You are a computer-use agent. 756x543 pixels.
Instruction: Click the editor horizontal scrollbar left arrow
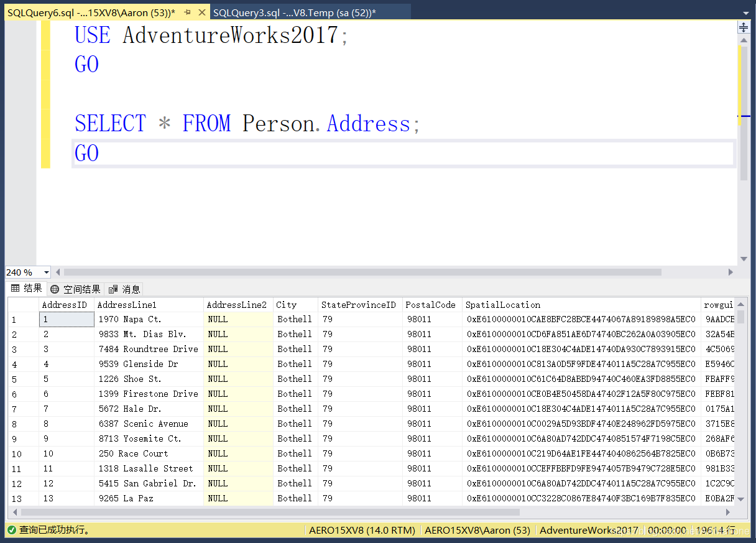tap(58, 272)
